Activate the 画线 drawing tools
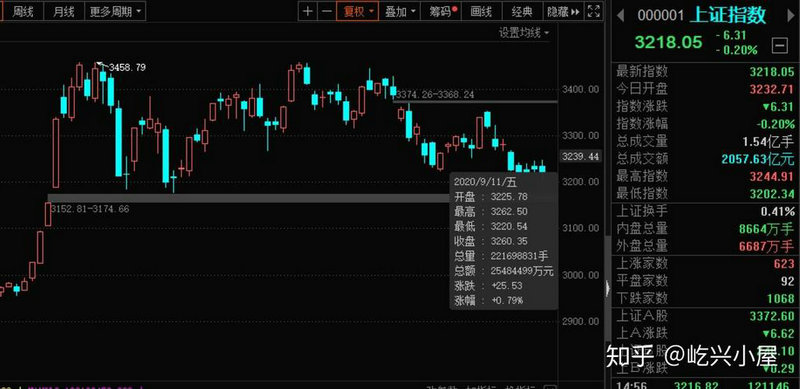Image resolution: width=800 pixels, height=389 pixels. tap(481, 11)
